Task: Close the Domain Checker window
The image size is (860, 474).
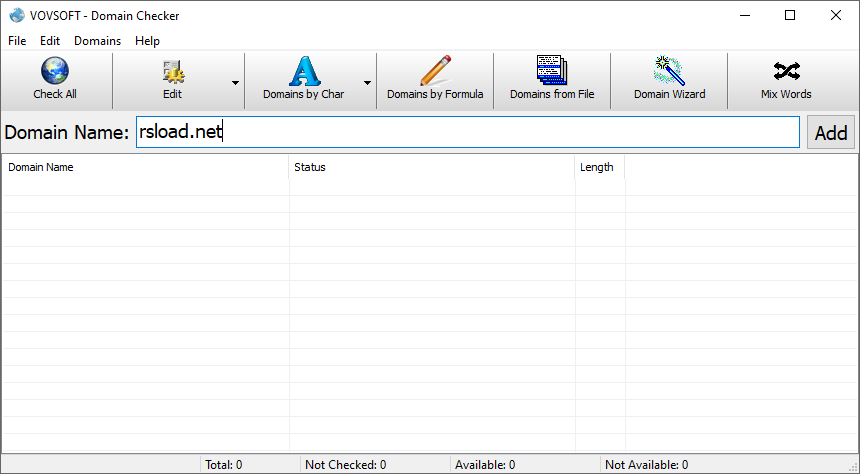Action: tap(836, 15)
